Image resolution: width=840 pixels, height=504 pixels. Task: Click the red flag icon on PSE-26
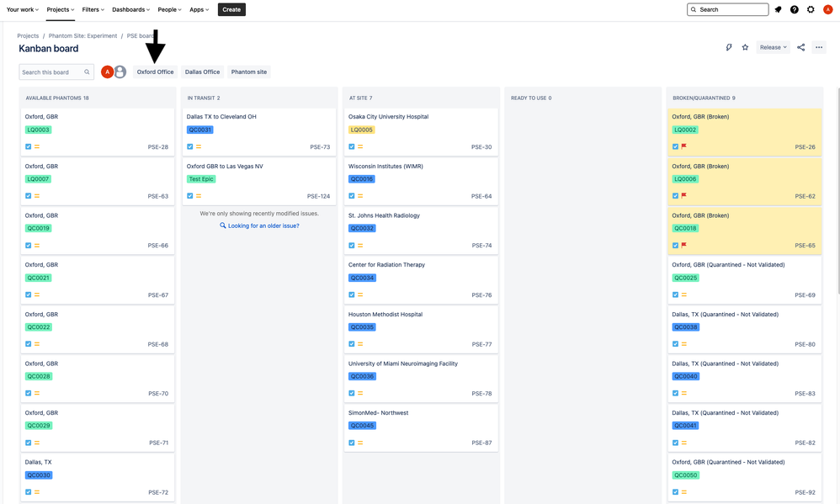point(684,146)
